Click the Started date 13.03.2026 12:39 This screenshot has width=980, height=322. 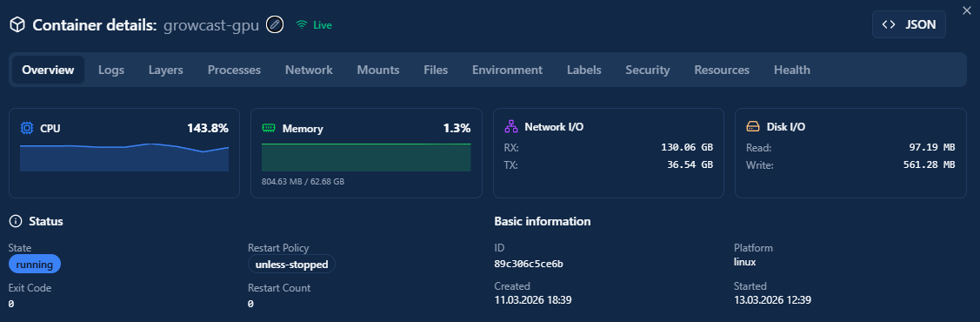772,300
